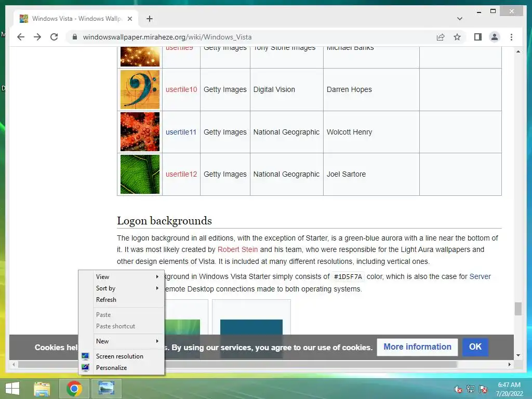Click the scroll up arrow
This screenshot has width=532, height=399.
(518, 51)
